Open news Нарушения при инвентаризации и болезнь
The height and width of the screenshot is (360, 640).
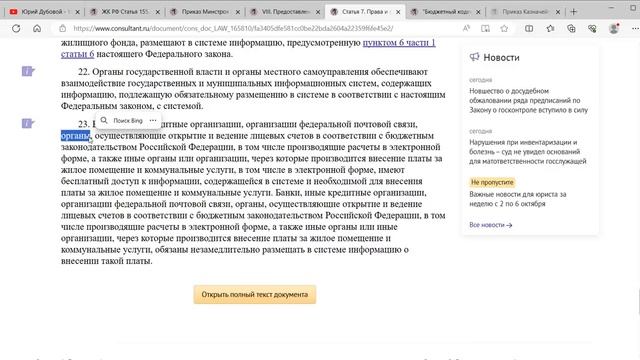pyautogui.click(x=527, y=152)
